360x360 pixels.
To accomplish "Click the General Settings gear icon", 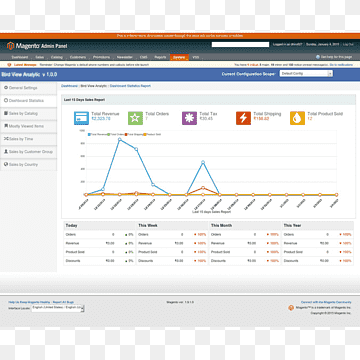I will [x=6, y=88].
